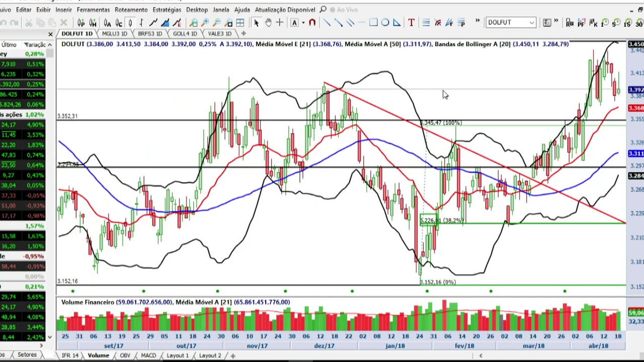Sort quotes by the Variação column header
This screenshot has height=362, width=644.
coord(35,45)
